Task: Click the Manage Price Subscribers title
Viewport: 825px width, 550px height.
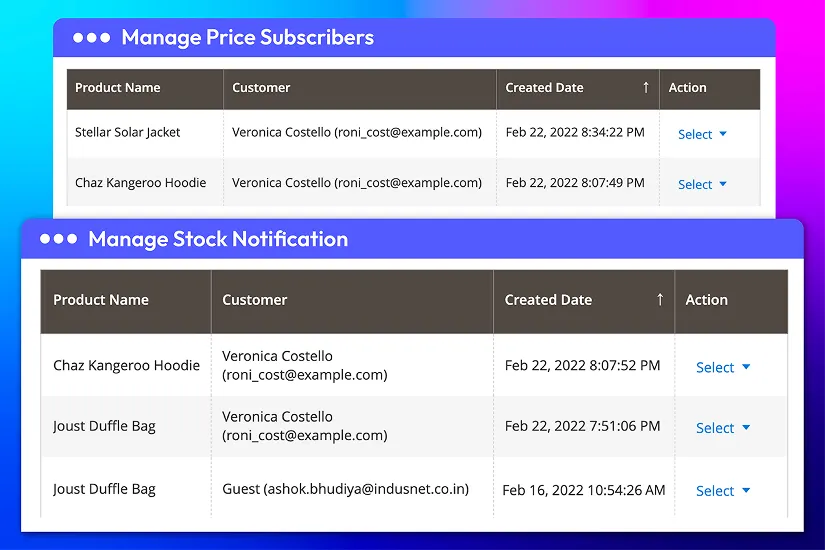Action: click(247, 38)
